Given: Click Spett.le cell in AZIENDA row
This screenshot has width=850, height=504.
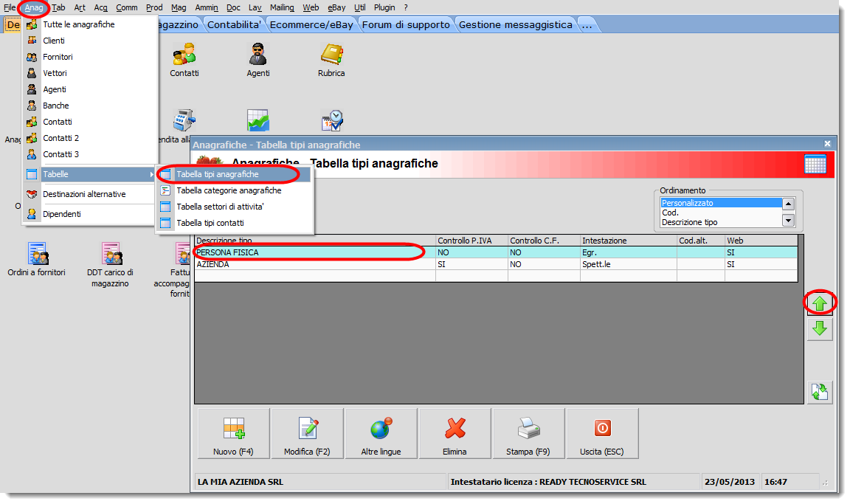Looking at the screenshot, I should point(629,264).
